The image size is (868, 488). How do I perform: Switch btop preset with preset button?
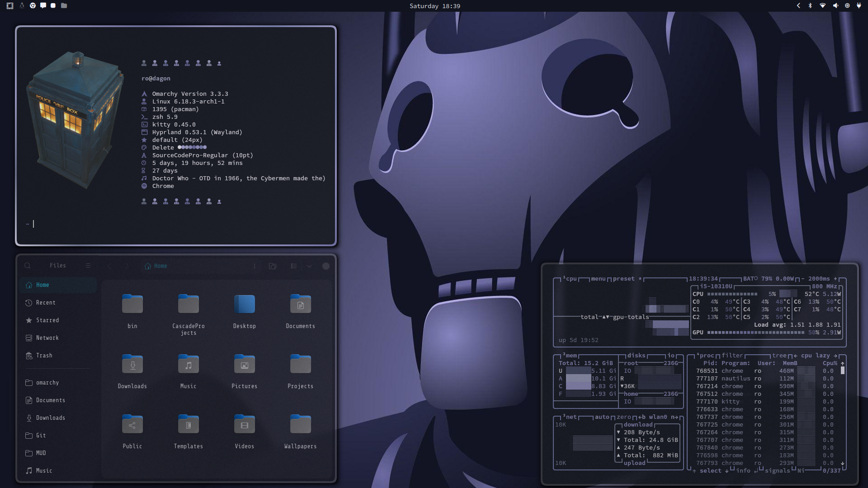pos(623,279)
